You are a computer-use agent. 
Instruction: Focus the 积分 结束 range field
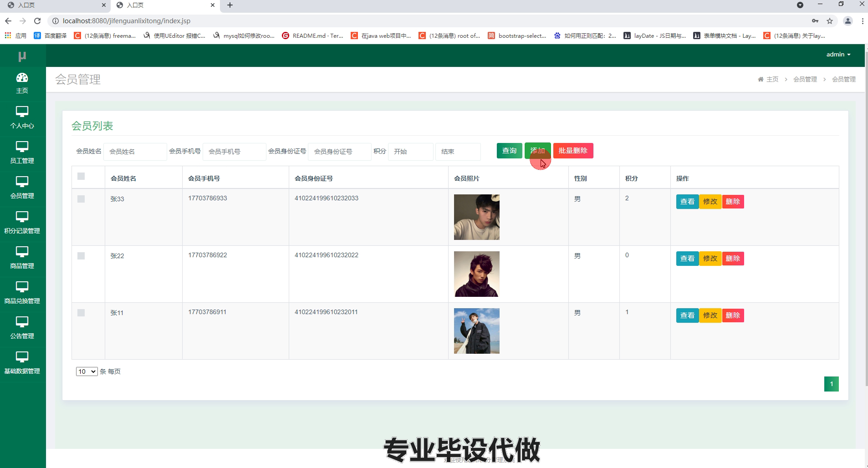coord(458,152)
